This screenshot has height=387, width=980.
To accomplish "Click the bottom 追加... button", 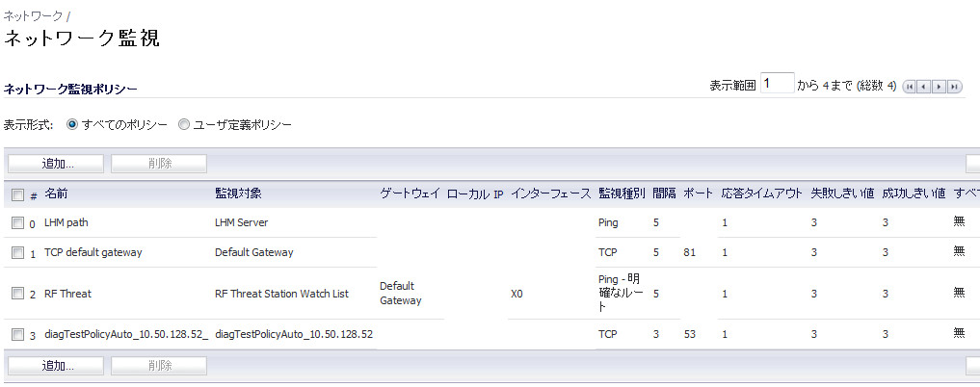I will [56, 366].
